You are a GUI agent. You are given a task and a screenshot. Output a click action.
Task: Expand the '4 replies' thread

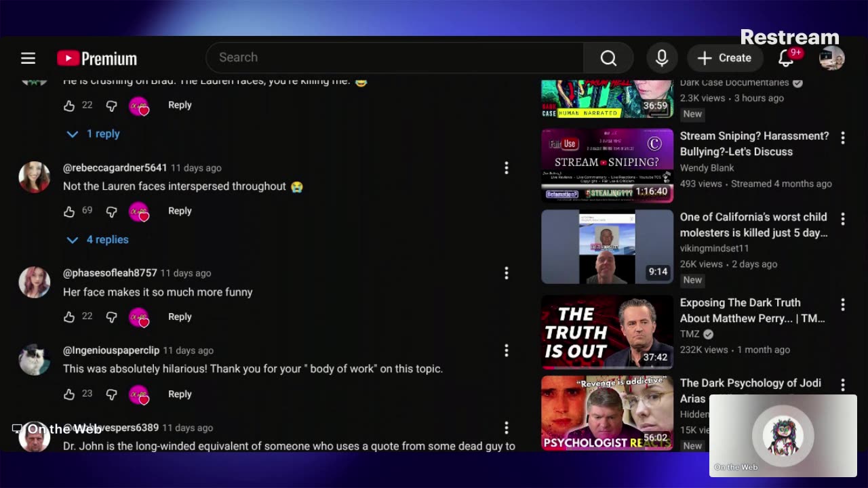click(x=98, y=240)
